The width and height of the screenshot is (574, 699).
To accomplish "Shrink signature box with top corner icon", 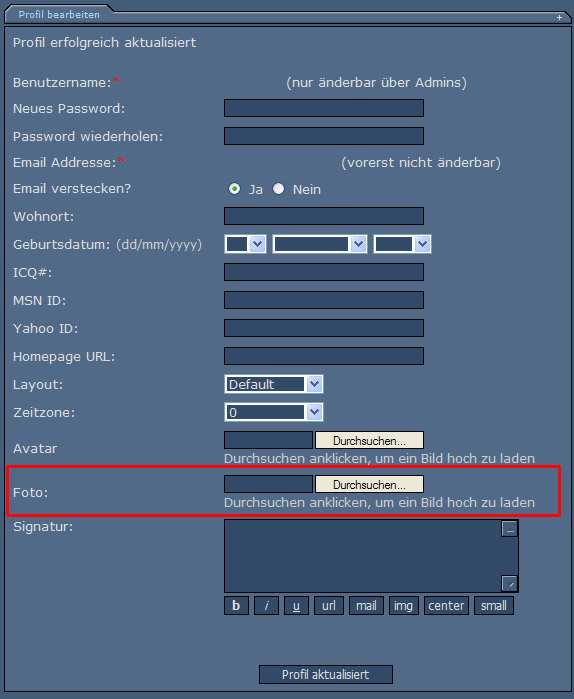I will click(510, 529).
